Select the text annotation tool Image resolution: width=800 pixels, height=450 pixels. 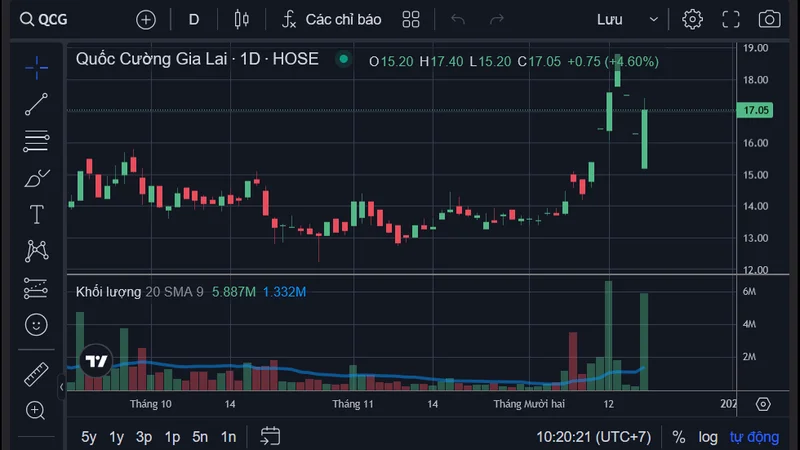[x=36, y=214]
